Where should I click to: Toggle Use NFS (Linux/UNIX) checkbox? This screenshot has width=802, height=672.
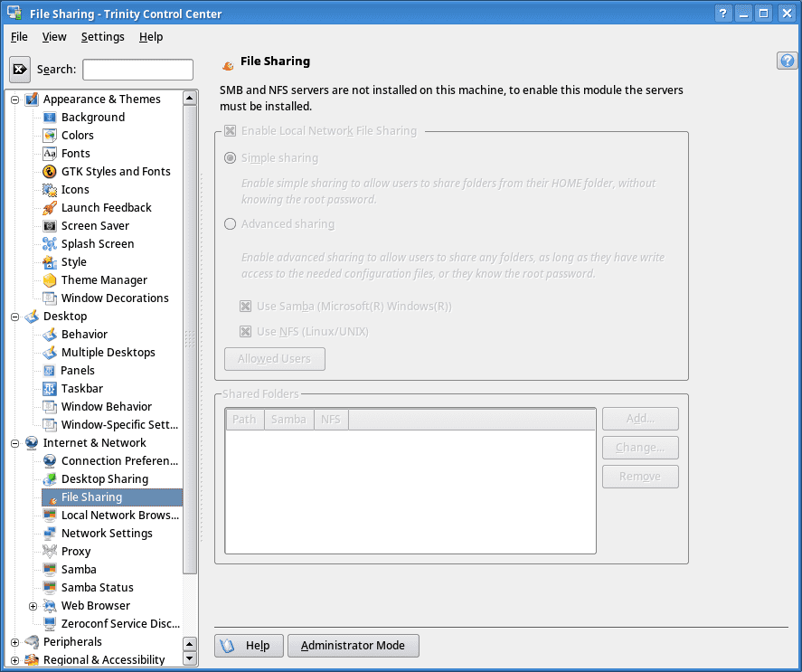pyautogui.click(x=246, y=332)
